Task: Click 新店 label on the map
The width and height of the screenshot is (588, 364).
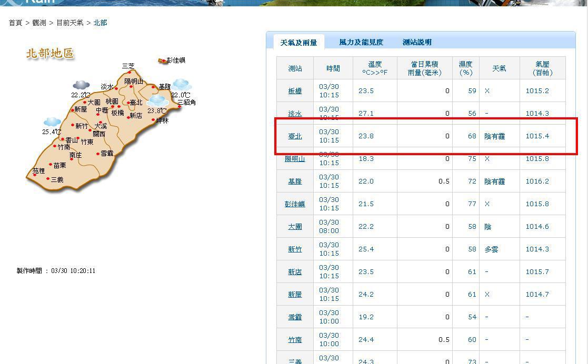Action: [136, 116]
